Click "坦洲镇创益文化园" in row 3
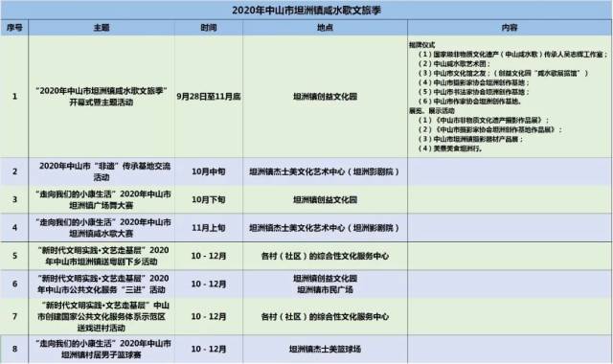The image size is (613, 364). (x=325, y=200)
